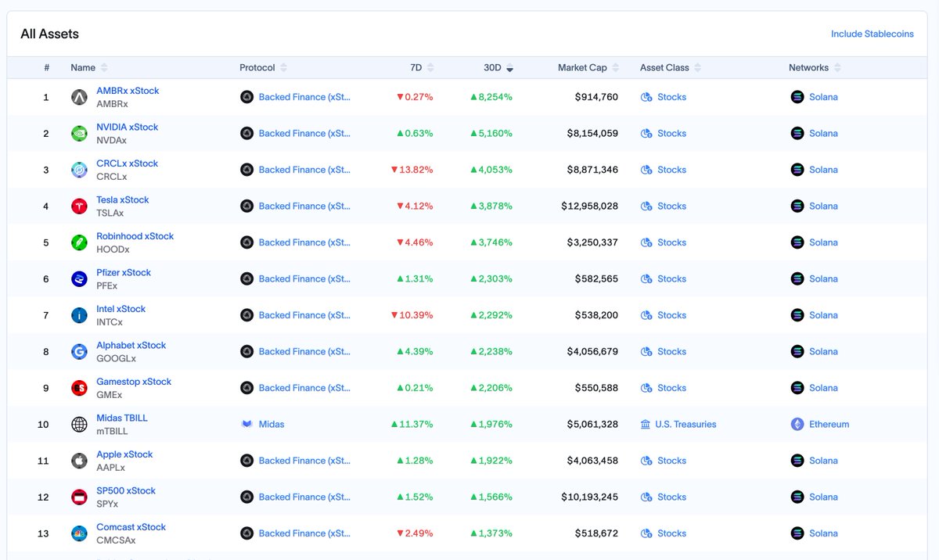939x560 pixels.
Task: Click the Include Stablecoins link
Action: (x=872, y=34)
